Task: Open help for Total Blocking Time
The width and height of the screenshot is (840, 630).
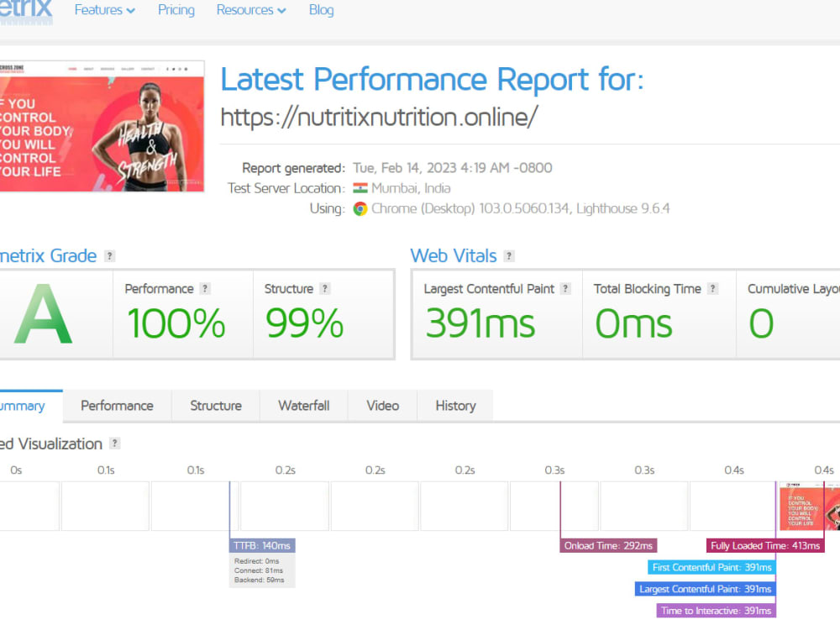Action: [712, 289]
